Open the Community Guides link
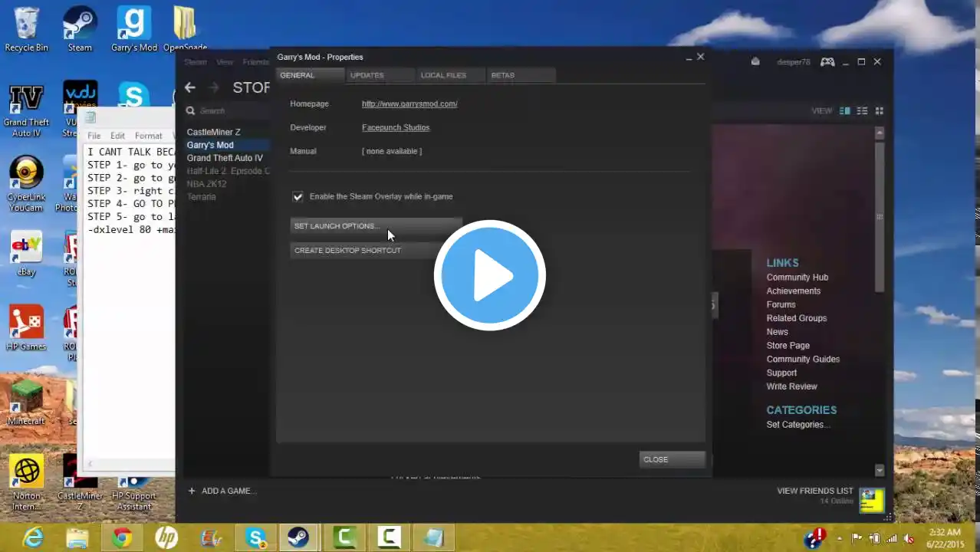The width and height of the screenshot is (980, 552). coord(803,360)
